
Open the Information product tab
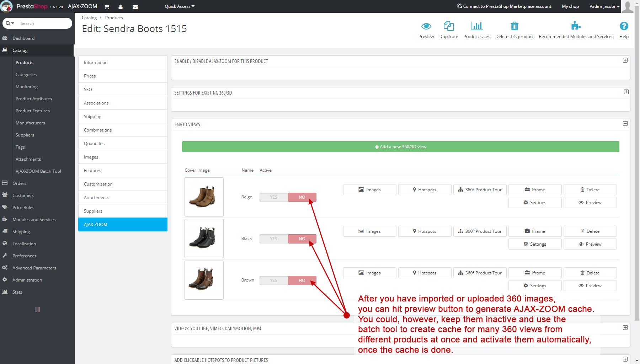click(x=123, y=63)
